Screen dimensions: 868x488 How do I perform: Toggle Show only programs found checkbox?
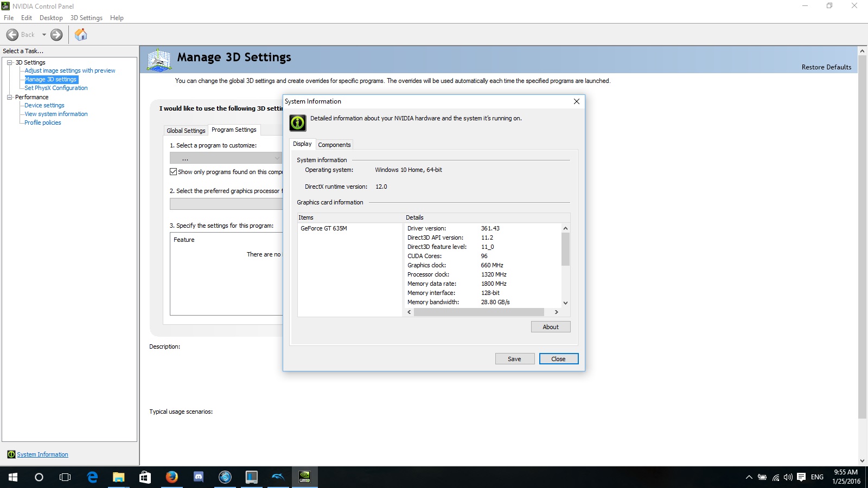pyautogui.click(x=174, y=172)
